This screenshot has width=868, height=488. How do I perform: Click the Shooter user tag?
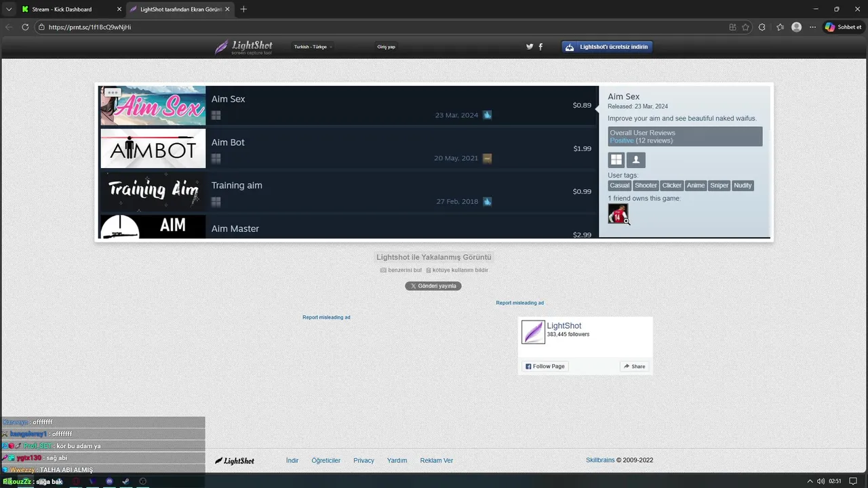(646, 185)
